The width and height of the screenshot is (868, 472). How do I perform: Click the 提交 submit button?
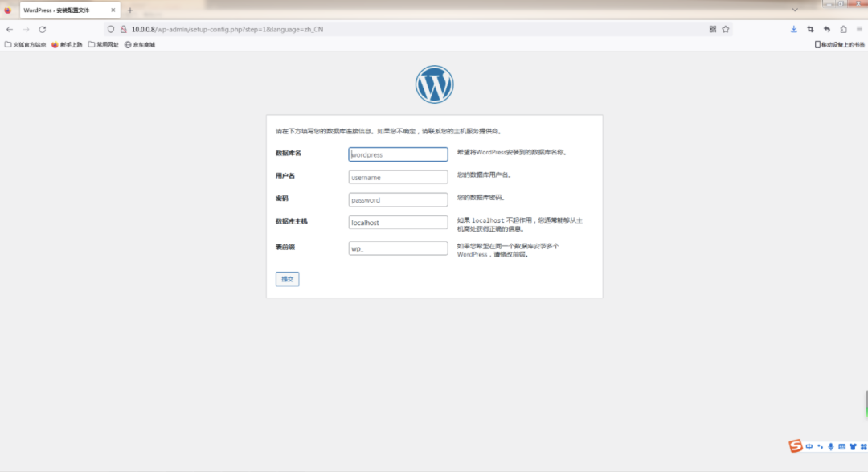point(287,279)
